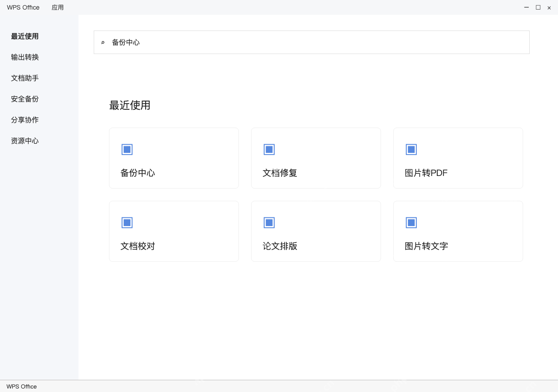Close the WPS Office window

549,8
